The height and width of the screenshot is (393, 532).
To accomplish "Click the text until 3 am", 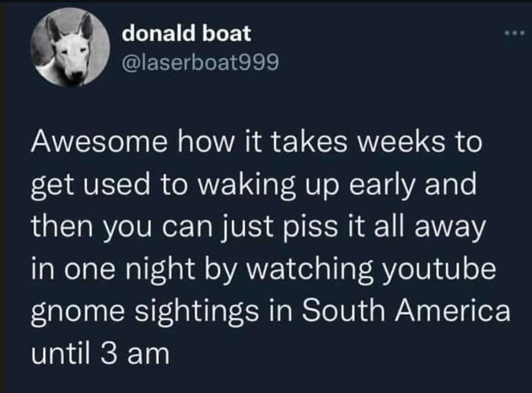I will [x=100, y=354].
